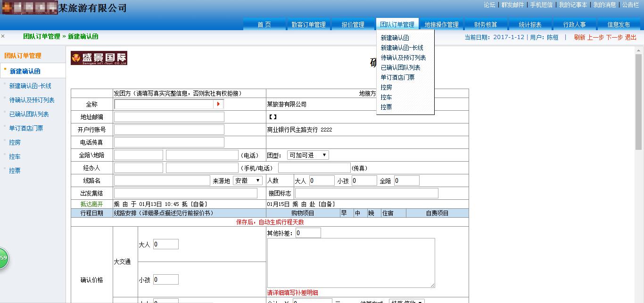Screen dimensions: 644x303
Task: Go to the 行政人事 tab
Action: [x=574, y=25]
